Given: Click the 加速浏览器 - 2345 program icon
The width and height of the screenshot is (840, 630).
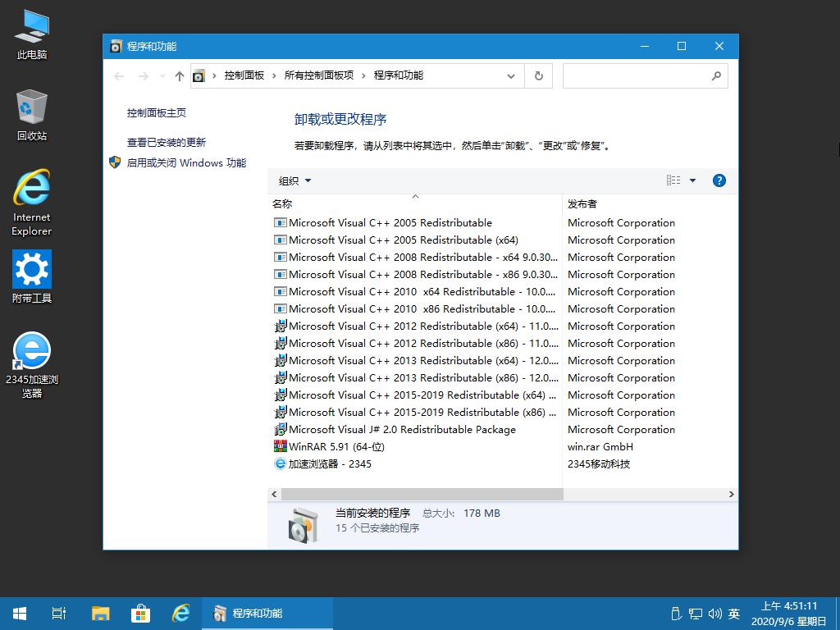Looking at the screenshot, I should point(281,463).
